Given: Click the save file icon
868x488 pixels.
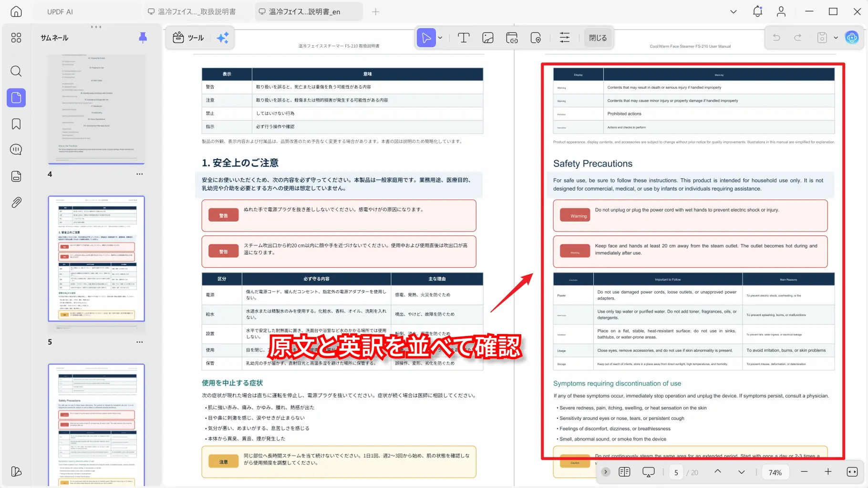Looking at the screenshot, I should click(822, 37).
